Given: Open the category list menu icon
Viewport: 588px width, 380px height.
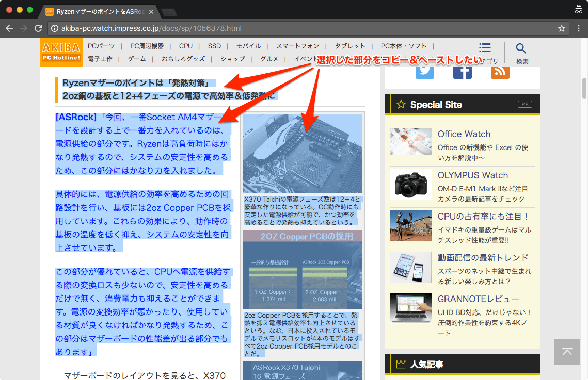Looking at the screenshot, I should click(x=485, y=48).
